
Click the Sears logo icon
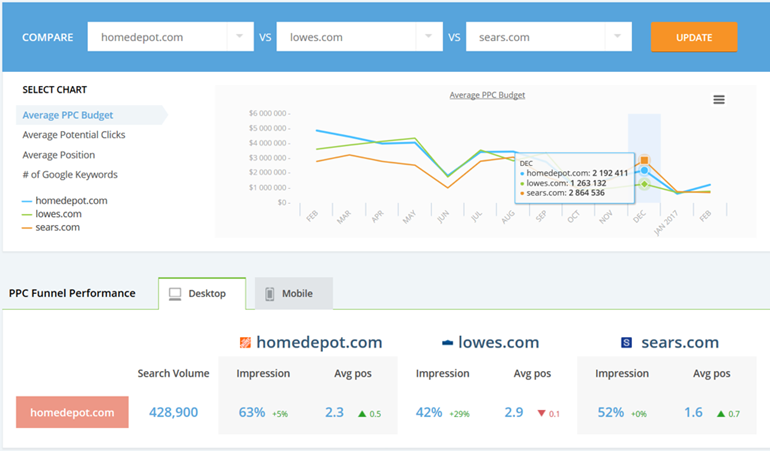[627, 342]
